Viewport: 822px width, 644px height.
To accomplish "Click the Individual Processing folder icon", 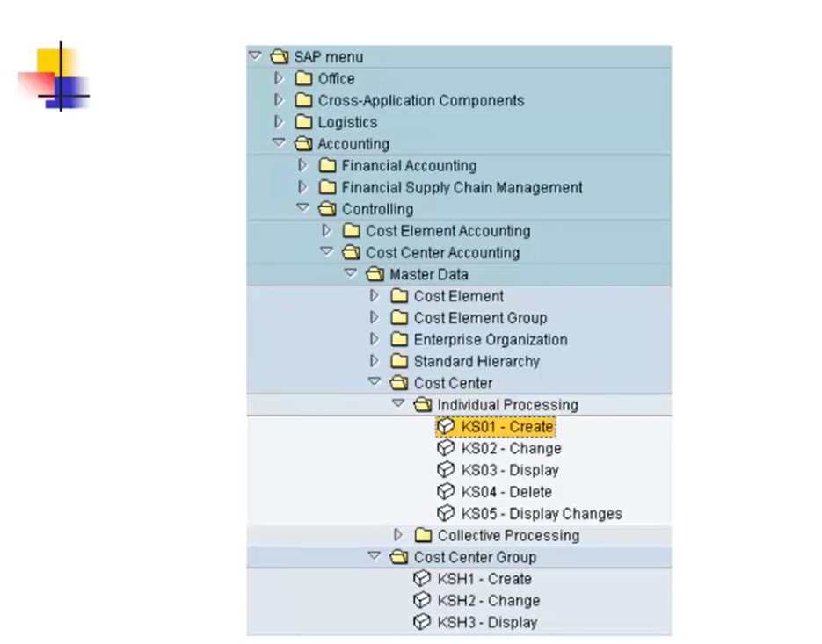I will pos(423,404).
